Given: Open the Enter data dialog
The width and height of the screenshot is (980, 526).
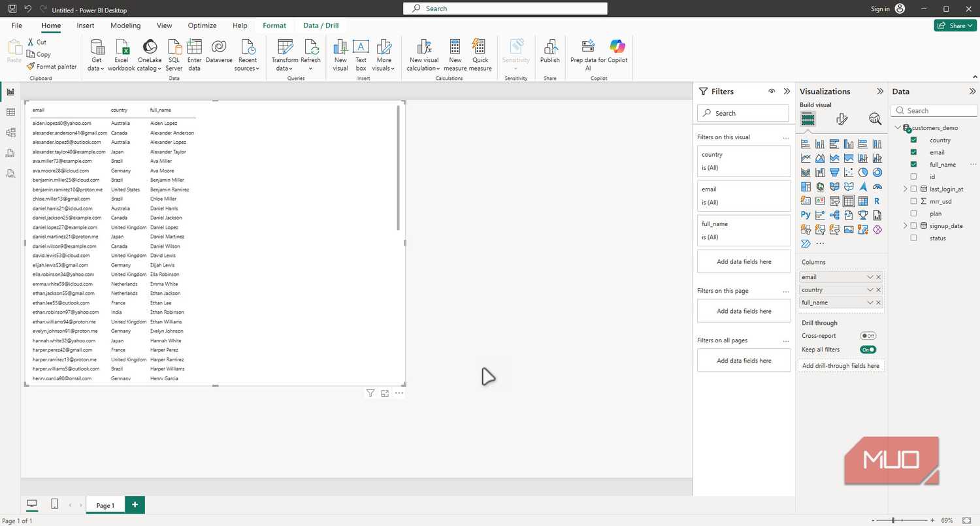Looking at the screenshot, I should [194, 55].
